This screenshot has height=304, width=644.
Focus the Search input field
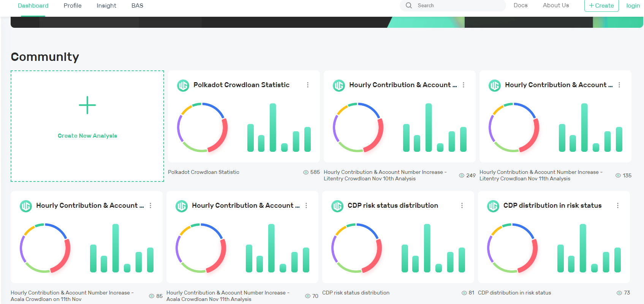coord(453,5)
